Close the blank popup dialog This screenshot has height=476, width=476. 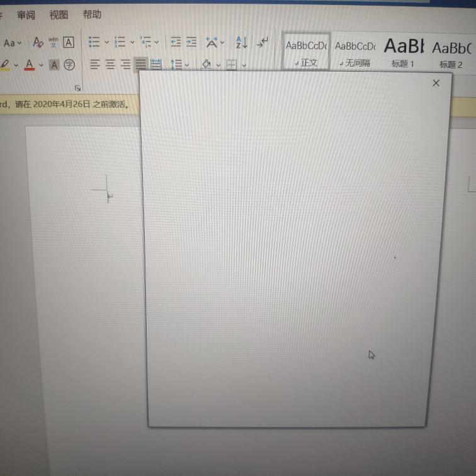(436, 83)
